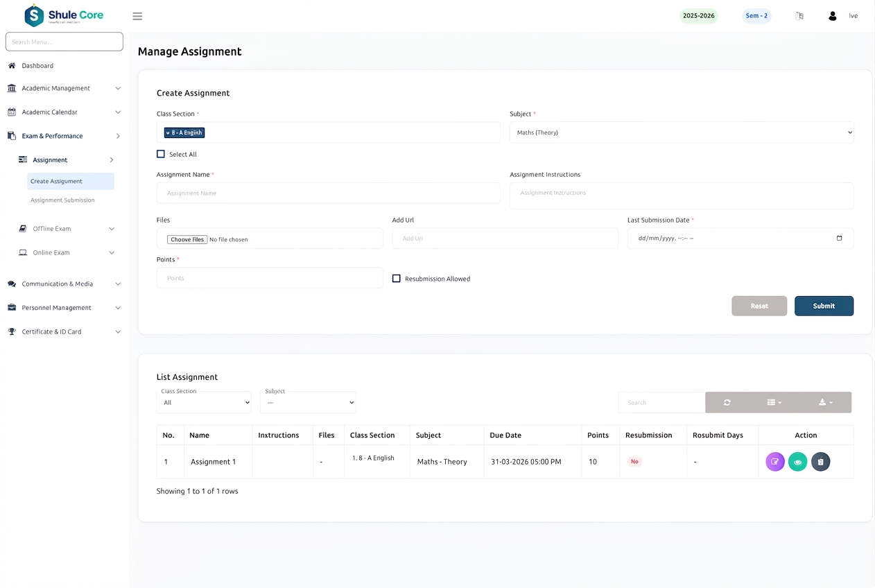Open the Subject dropdown in Create Assignment
This screenshot has height=588, width=875.
click(682, 132)
